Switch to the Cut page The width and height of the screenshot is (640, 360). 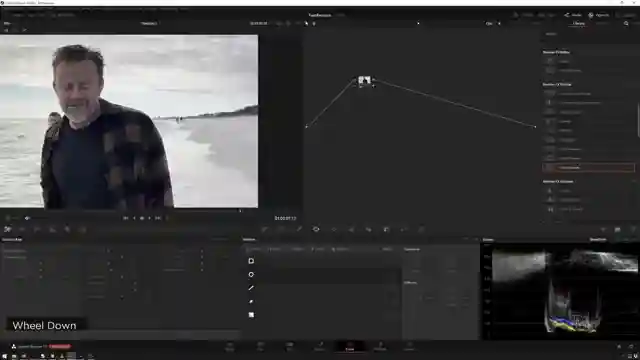click(x=260, y=347)
